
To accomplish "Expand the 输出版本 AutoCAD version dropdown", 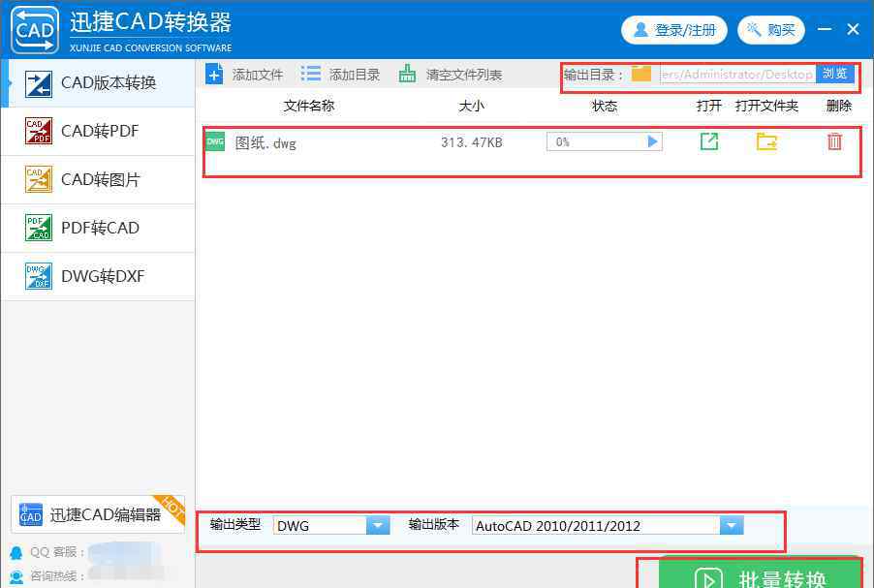I will click(x=732, y=526).
